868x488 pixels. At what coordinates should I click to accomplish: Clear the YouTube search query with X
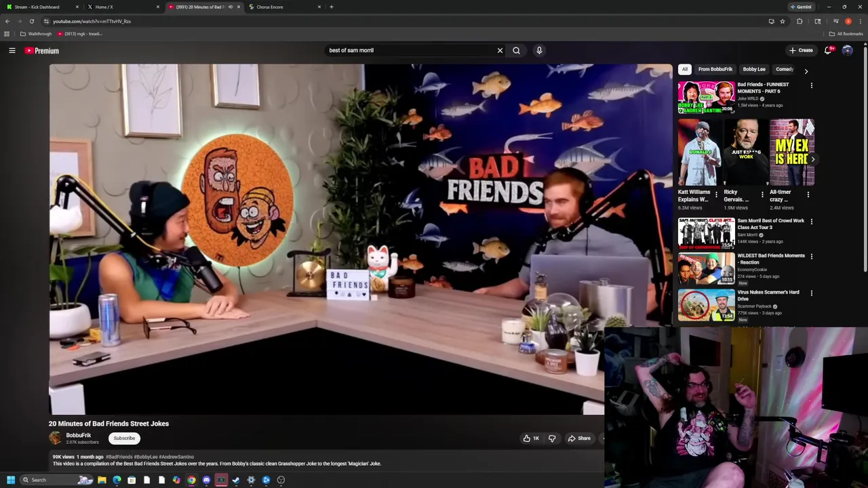(x=500, y=50)
